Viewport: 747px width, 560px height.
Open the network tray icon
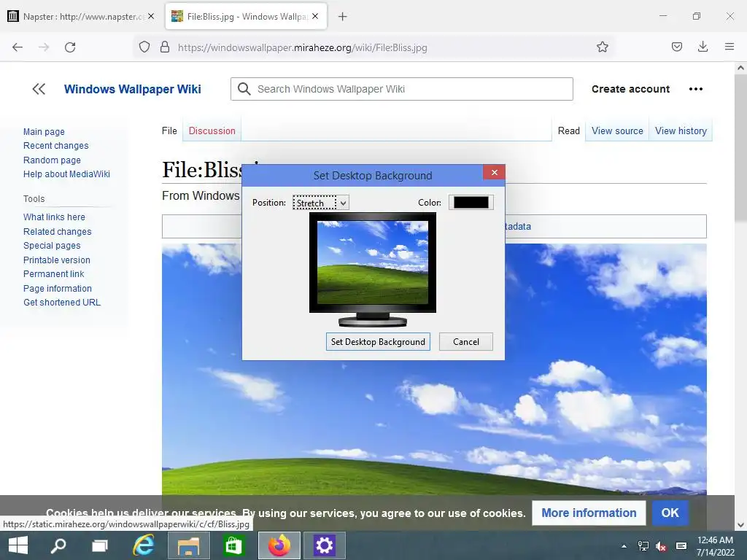(643, 546)
